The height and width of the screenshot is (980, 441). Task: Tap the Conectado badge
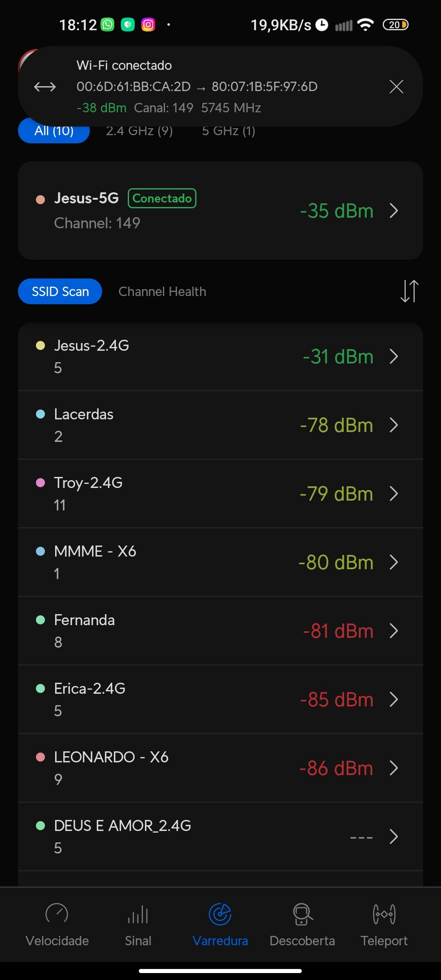pyautogui.click(x=162, y=198)
